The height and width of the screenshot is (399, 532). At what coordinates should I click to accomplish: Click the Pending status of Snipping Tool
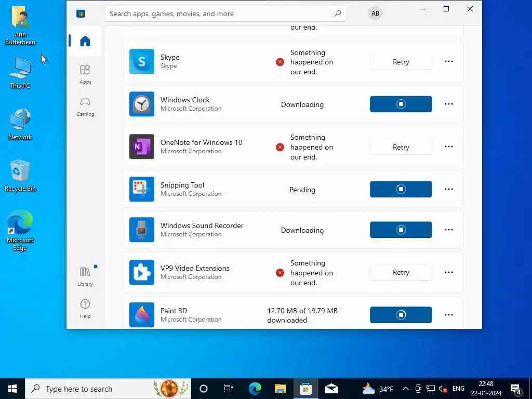pyautogui.click(x=302, y=190)
